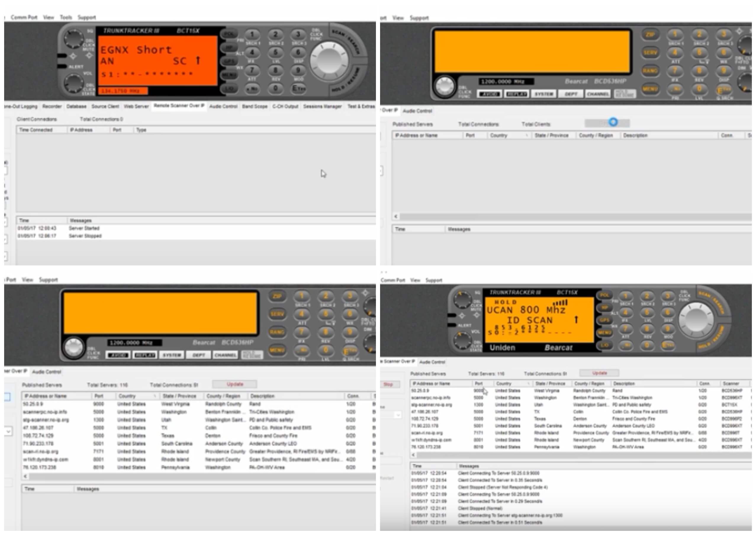
Task: Click Update button in UCAN 800 Mhz window
Action: point(599,373)
